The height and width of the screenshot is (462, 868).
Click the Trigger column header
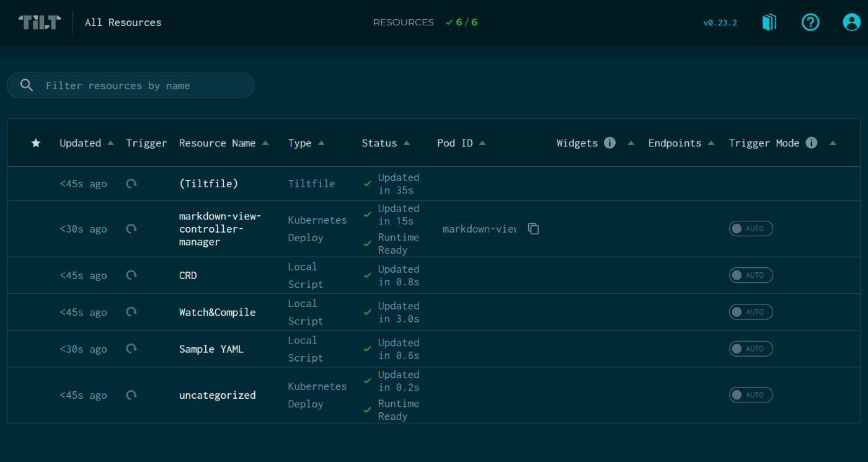pyautogui.click(x=146, y=143)
